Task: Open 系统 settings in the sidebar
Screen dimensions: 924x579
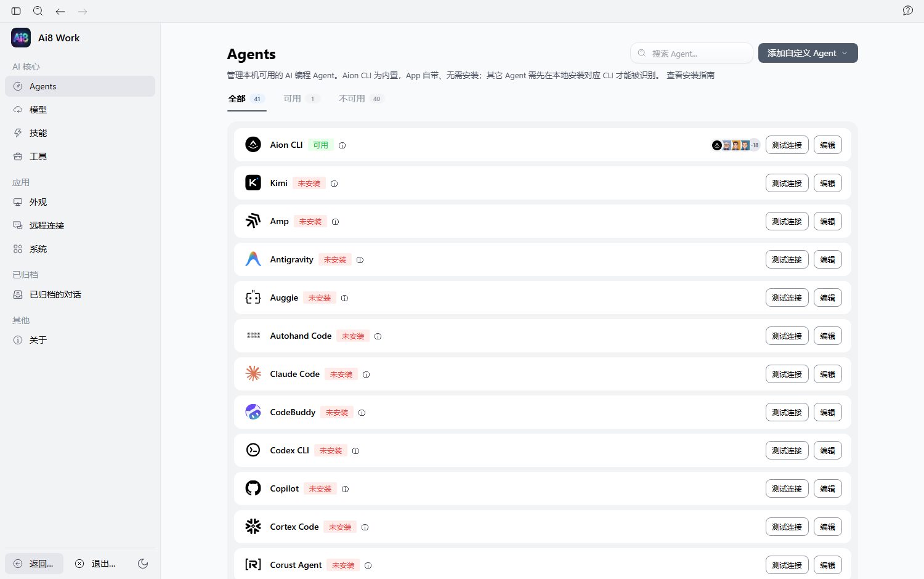Action: click(x=80, y=249)
